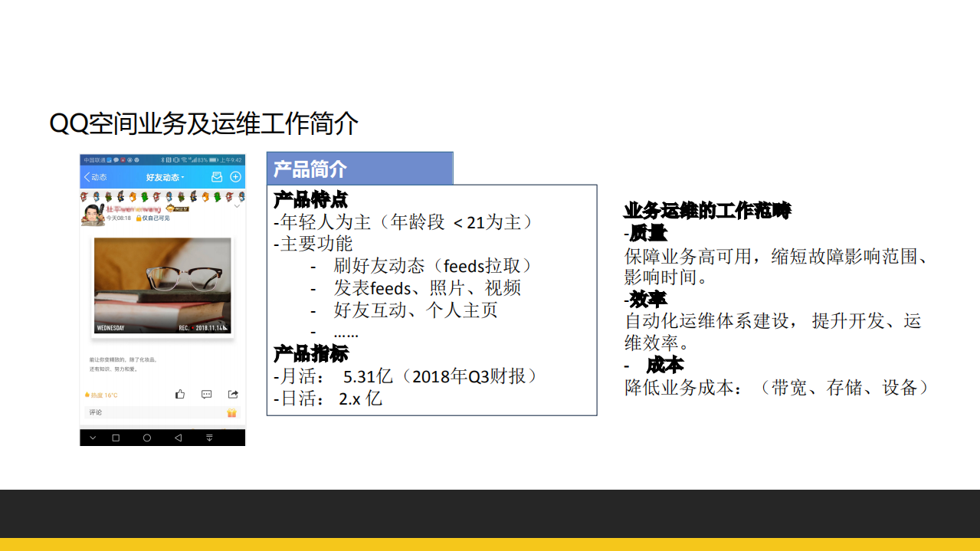Like the post with the thumbs-up icon
This screenshot has height=551, width=980.
click(x=180, y=394)
